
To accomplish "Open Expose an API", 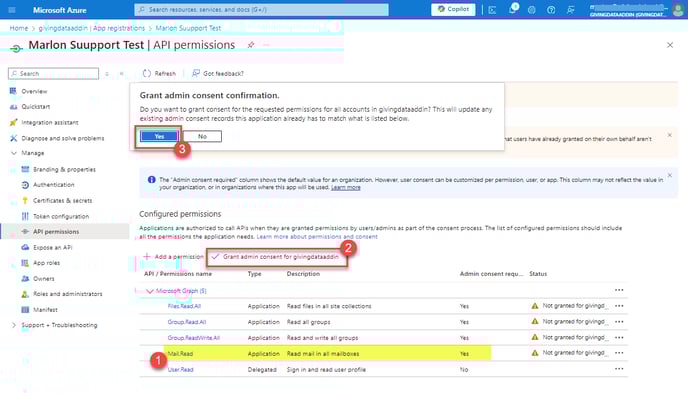I will click(52, 247).
